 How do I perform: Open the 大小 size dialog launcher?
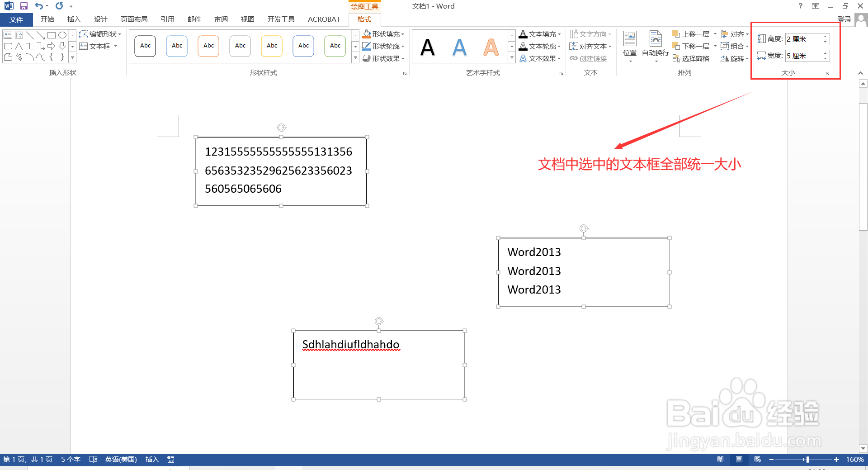coord(827,73)
